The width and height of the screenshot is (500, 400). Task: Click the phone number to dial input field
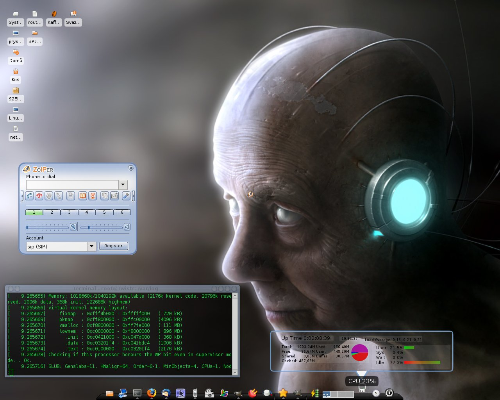(x=72, y=184)
